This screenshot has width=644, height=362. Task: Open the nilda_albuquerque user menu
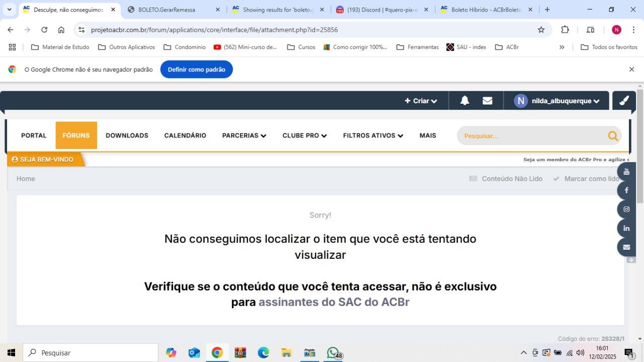point(556,101)
